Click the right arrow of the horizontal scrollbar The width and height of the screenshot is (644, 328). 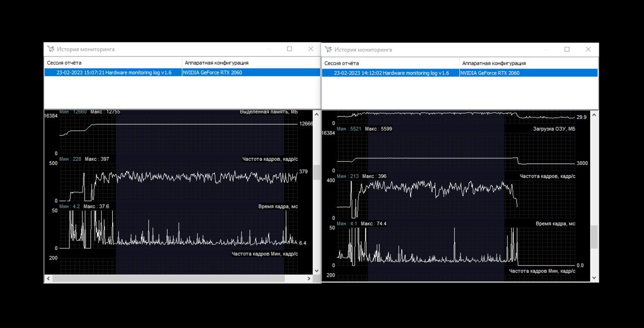(308, 279)
